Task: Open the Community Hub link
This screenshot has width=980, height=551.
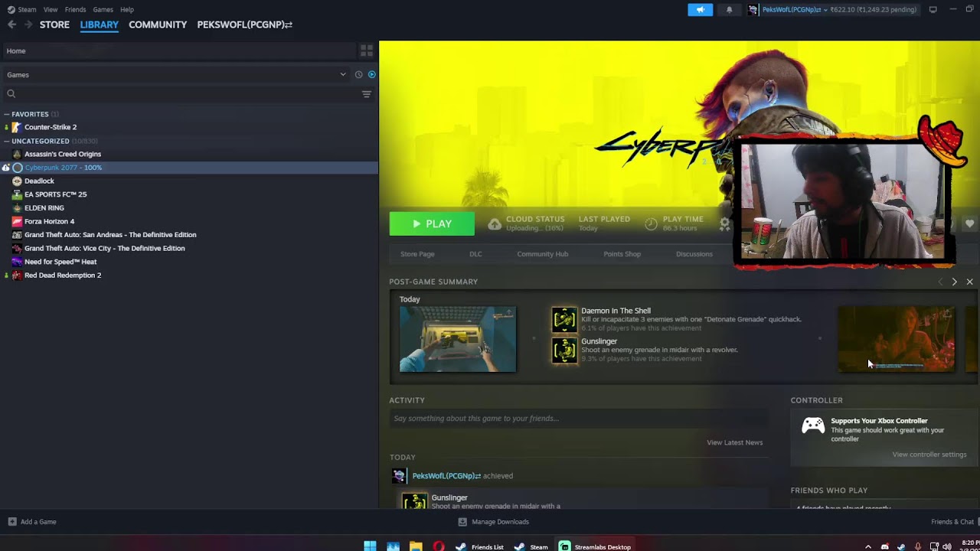Action: click(x=542, y=254)
